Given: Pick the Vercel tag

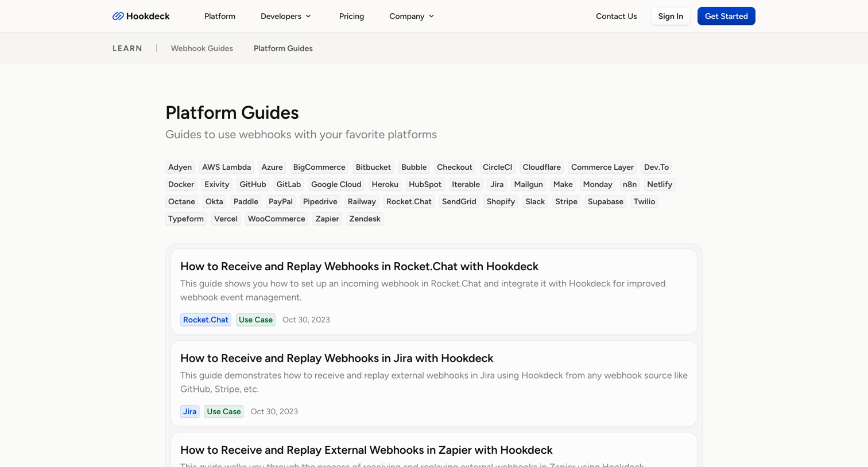Looking at the screenshot, I should click(226, 219).
